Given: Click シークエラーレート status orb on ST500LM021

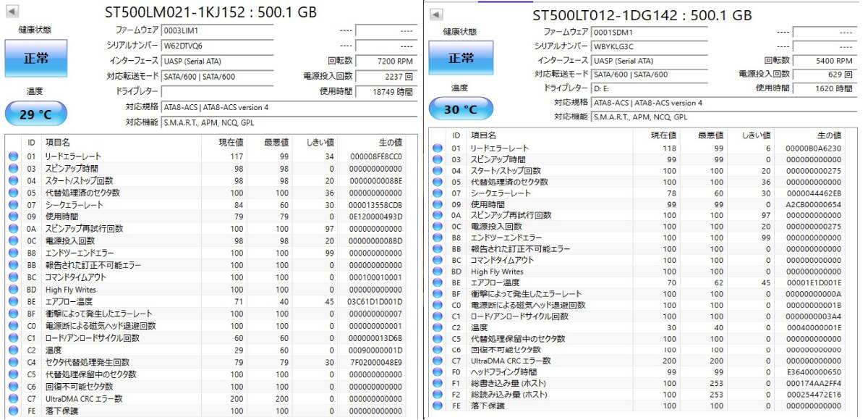Looking at the screenshot, I should (13, 205).
